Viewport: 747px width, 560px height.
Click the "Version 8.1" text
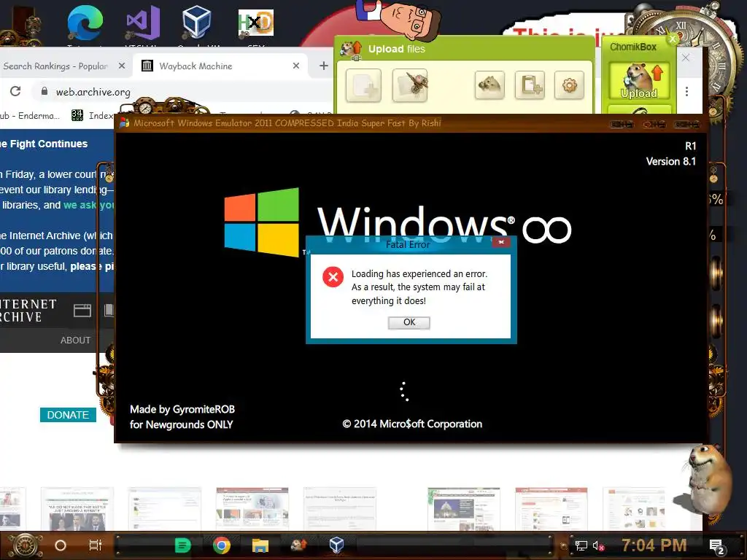click(671, 161)
